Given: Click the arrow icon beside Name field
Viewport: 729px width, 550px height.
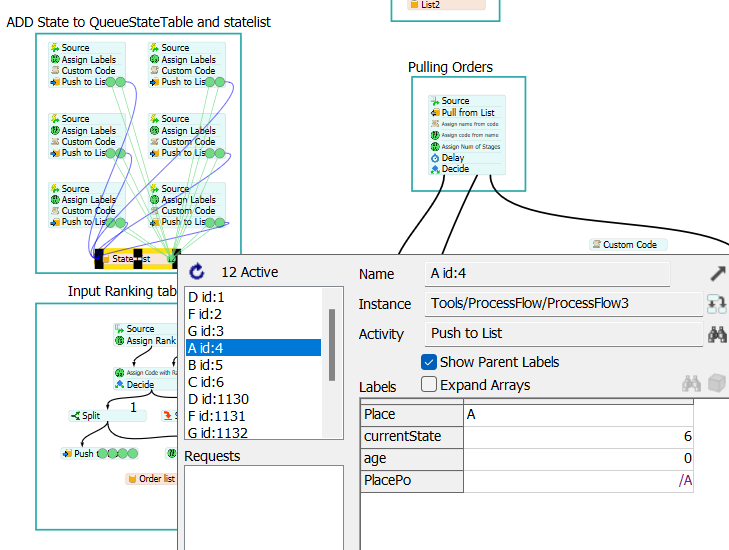Looking at the screenshot, I should 718,273.
